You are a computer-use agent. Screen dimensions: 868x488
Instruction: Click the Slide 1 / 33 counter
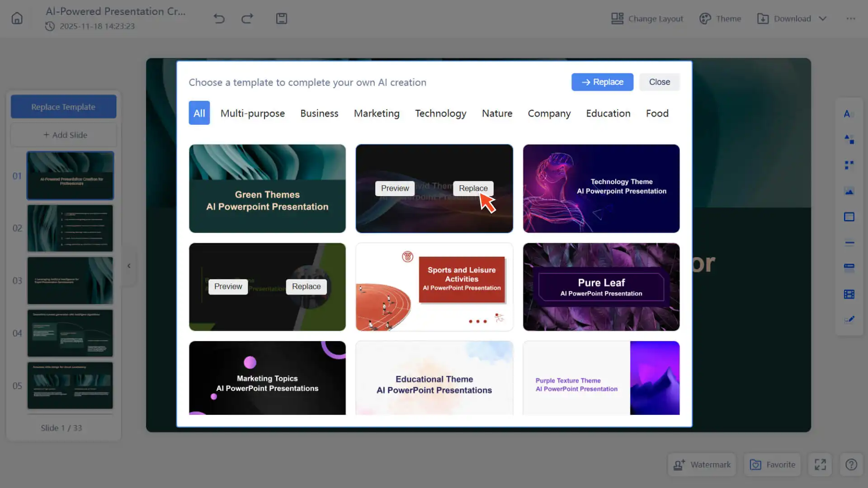coord(61,428)
